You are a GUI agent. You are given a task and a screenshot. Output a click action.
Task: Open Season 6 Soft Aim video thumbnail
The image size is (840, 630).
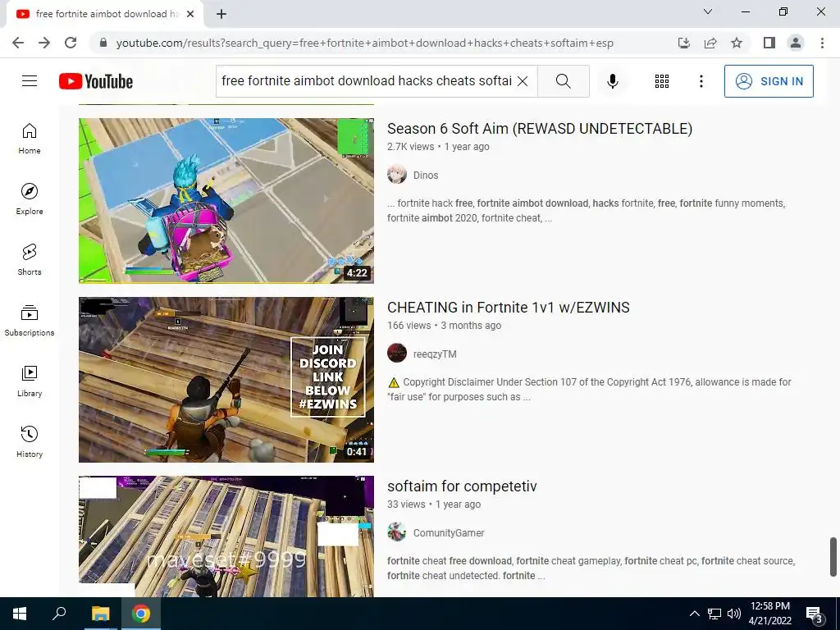click(x=226, y=200)
